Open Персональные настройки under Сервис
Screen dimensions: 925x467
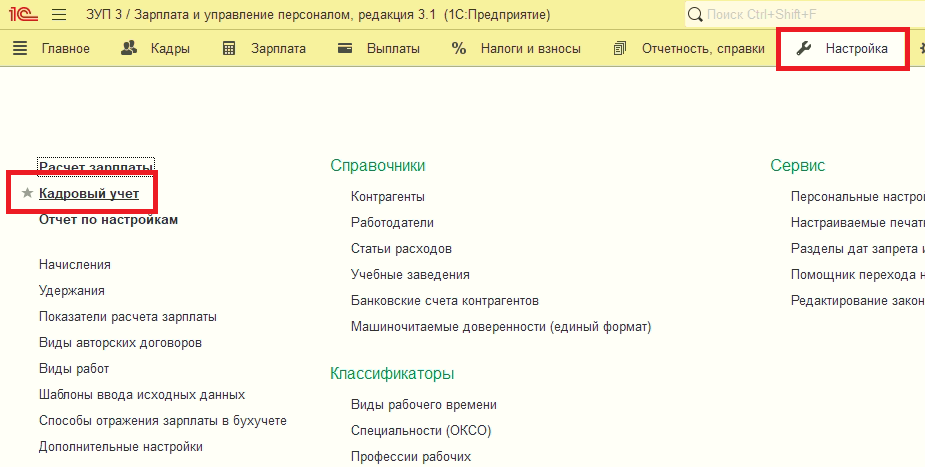858,196
